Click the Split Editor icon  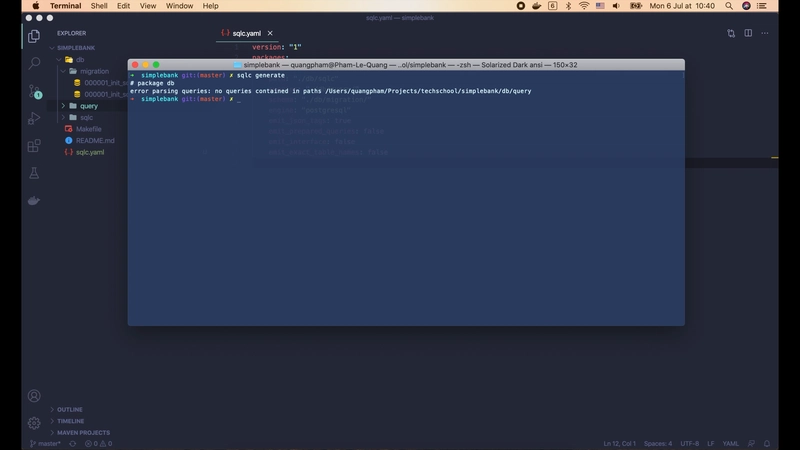(x=748, y=33)
